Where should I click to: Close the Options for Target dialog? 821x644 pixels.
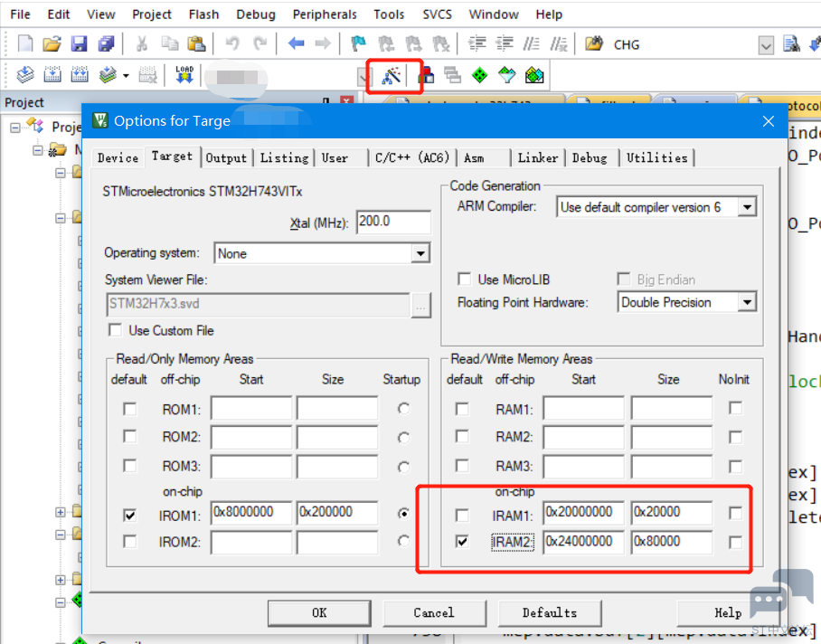[x=769, y=121]
